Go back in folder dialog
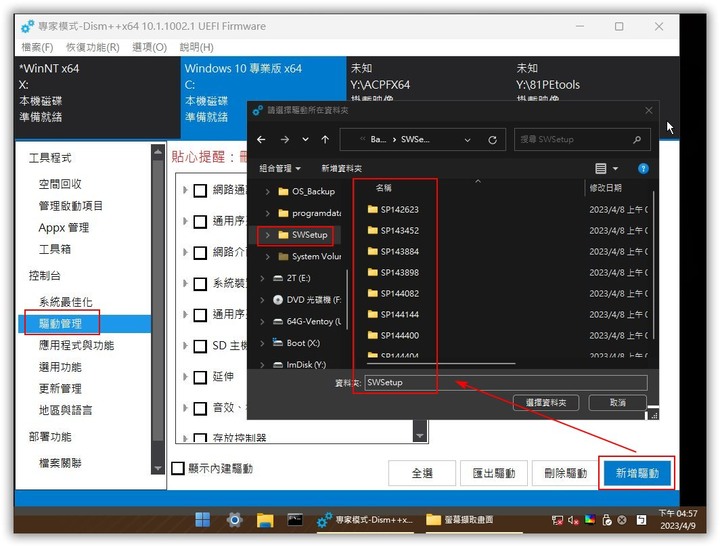The width and height of the screenshot is (720, 547). (261, 140)
